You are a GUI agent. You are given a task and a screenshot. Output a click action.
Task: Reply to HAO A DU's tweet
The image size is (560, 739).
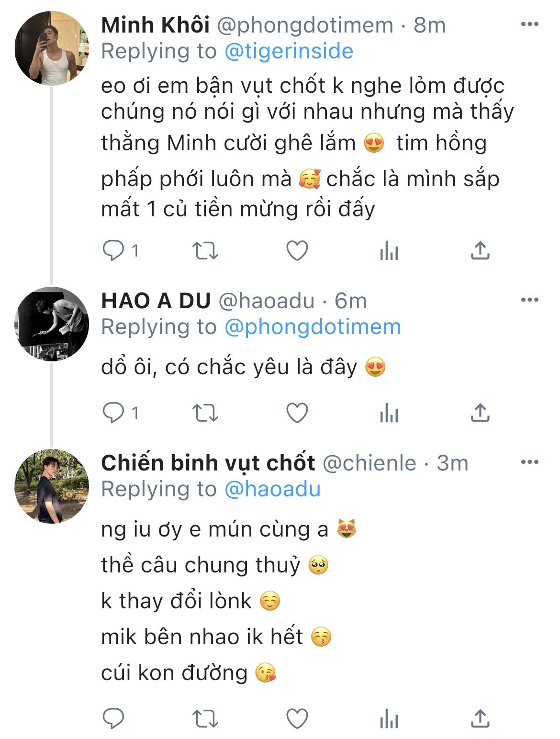pos(114,413)
